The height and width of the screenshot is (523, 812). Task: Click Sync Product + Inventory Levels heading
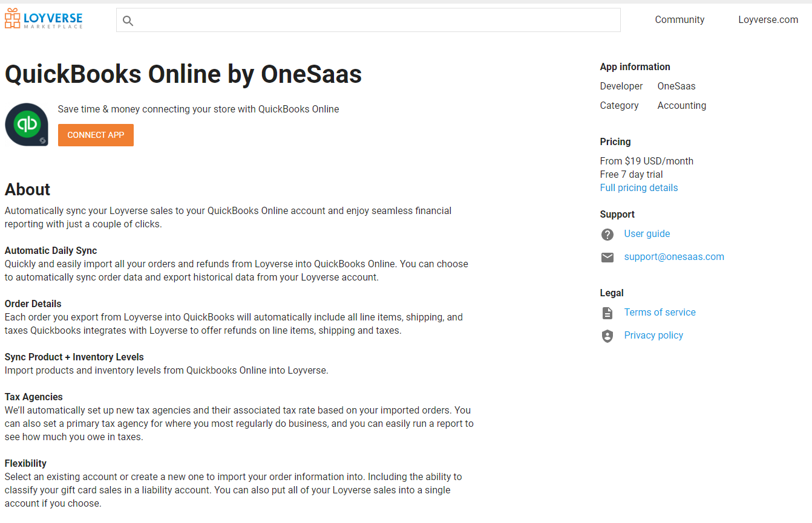click(74, 357)
